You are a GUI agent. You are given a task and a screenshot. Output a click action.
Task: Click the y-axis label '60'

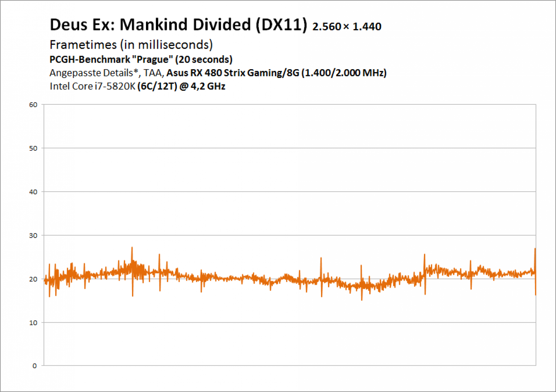[33, 104]
